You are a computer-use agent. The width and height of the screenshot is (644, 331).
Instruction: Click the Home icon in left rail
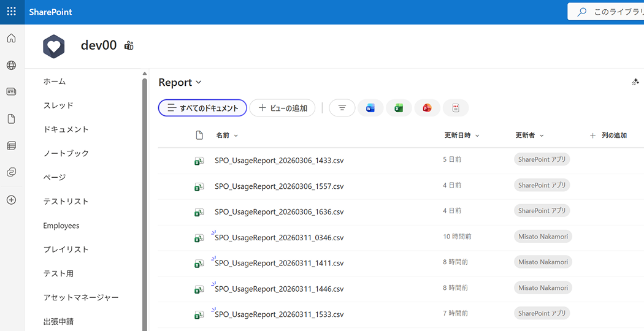pyautogui.click(x=11, y=39)
